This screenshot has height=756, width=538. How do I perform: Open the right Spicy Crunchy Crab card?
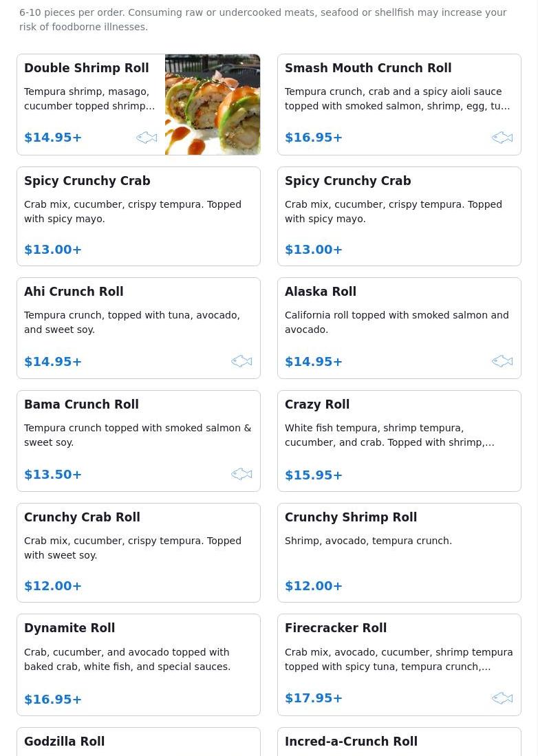(x=399, y=216)
